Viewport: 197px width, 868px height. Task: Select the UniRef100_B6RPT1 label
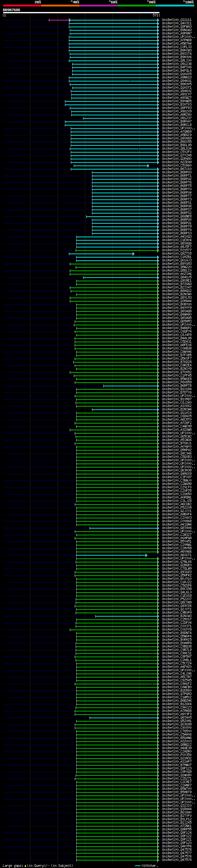click(176, 176)
